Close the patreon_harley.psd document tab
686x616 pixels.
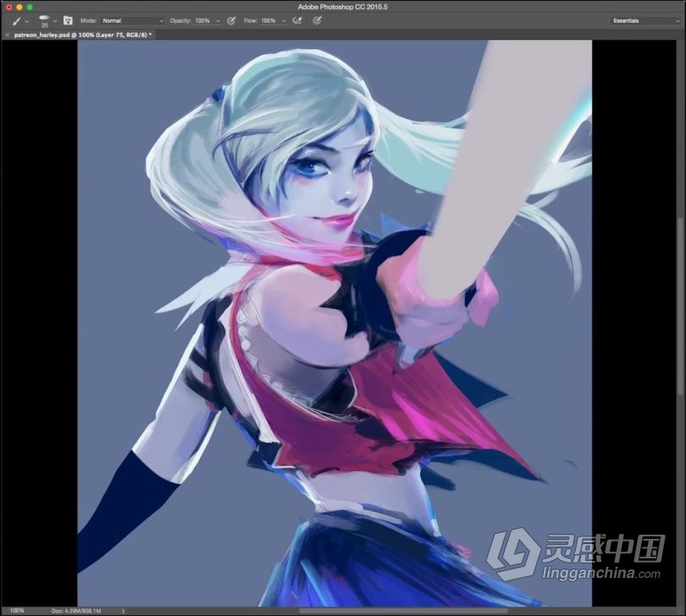pyautogui.click(x=7, y=35)
